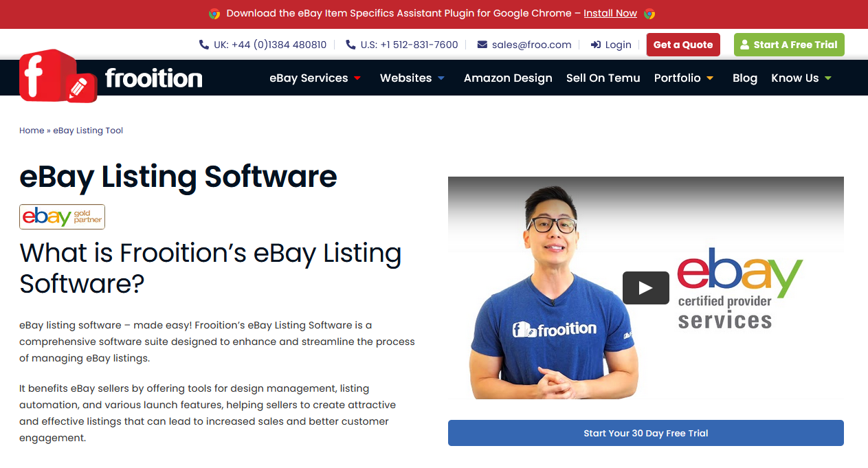Open the Websites menu

[406, 78]
